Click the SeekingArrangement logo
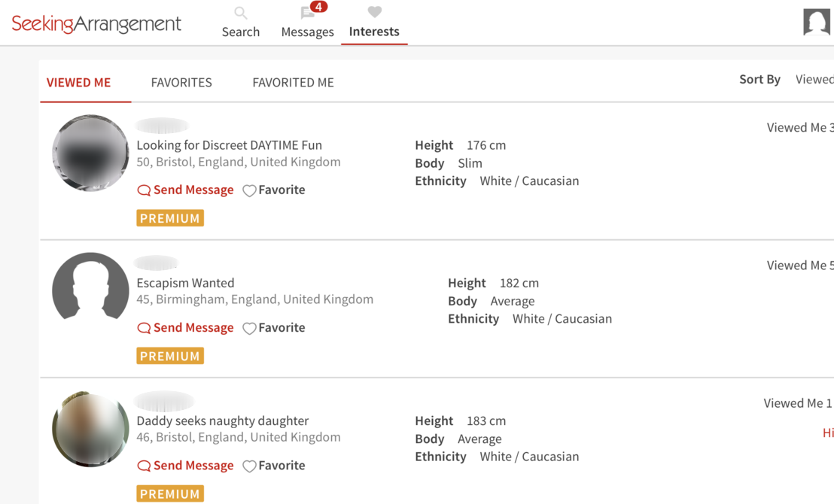The width and height of the screenshot is (834, 504). click(96, 24)
